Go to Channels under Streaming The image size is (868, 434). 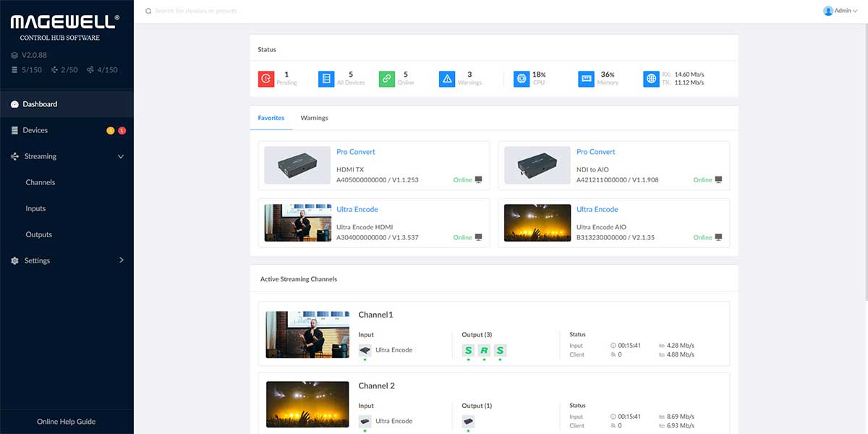[x=41, y=182]
